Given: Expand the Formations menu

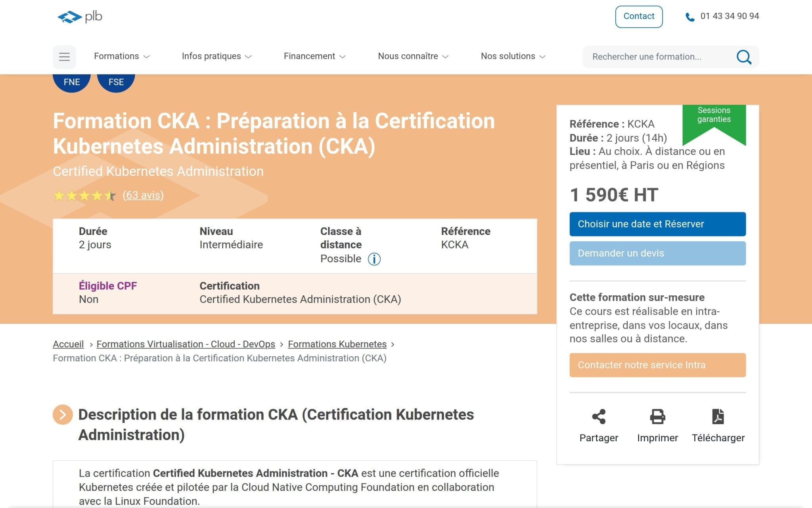Looking at the screenshot, I should 122,56.
